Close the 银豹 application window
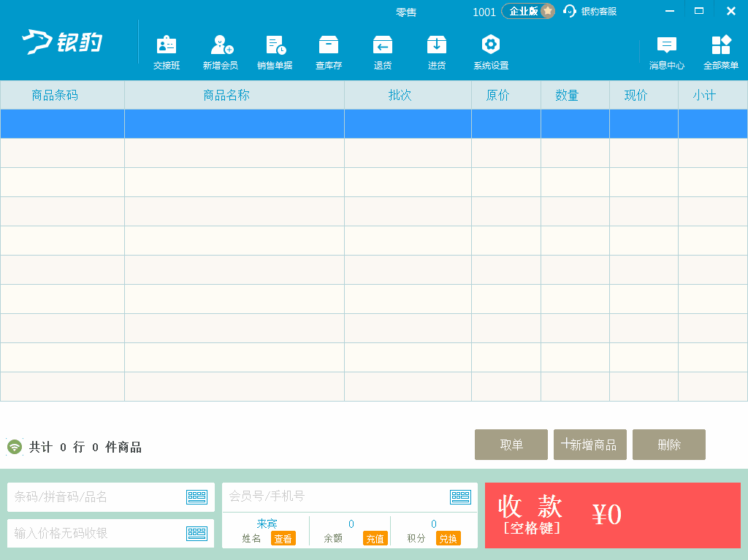Screen dimensions: 748x560 [730, 11]
